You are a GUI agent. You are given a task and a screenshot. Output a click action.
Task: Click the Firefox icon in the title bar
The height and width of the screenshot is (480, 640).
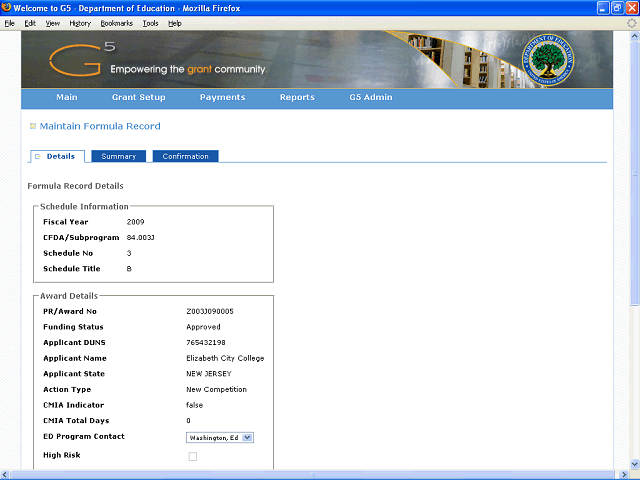[x=7, y=7]
